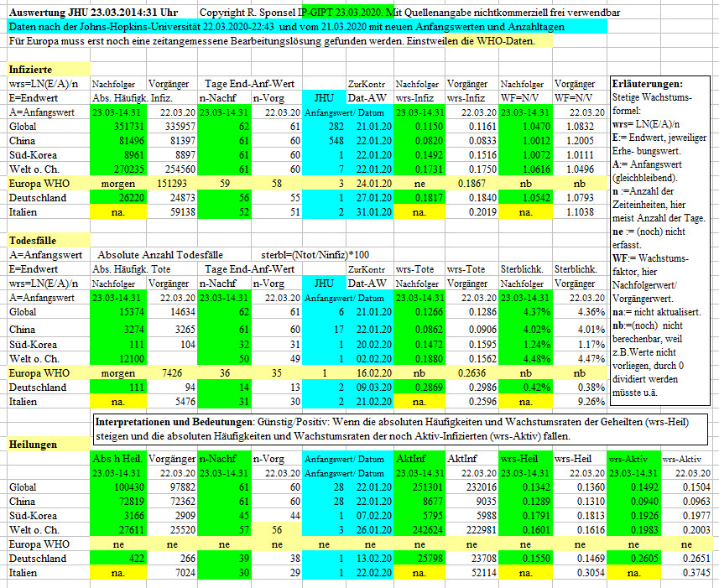The image size is (719, 588).
Task: Click the China deaths cell 3274
Action: click(x=118, y=330)
